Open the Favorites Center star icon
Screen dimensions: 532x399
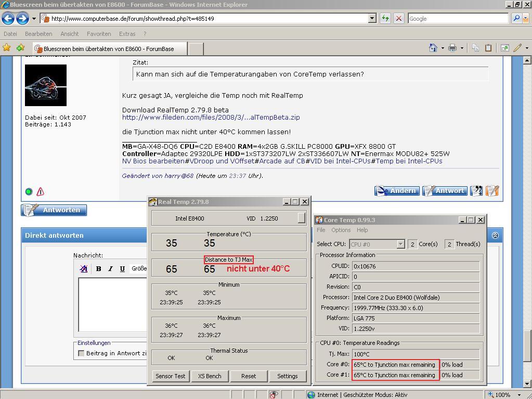point(6,48)
